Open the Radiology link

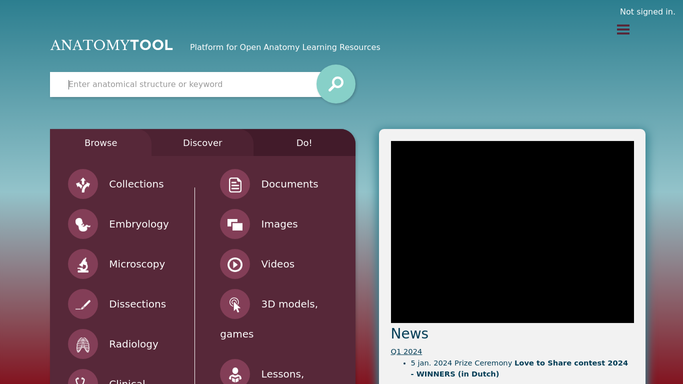click(x=133, y=344)
